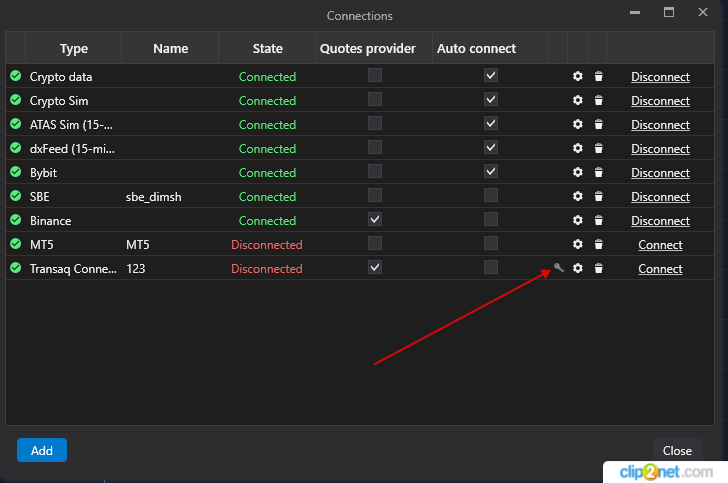Delete the Crypto data connection via trash icon
Screen dimensions: 728x483
tap(598, 76)
